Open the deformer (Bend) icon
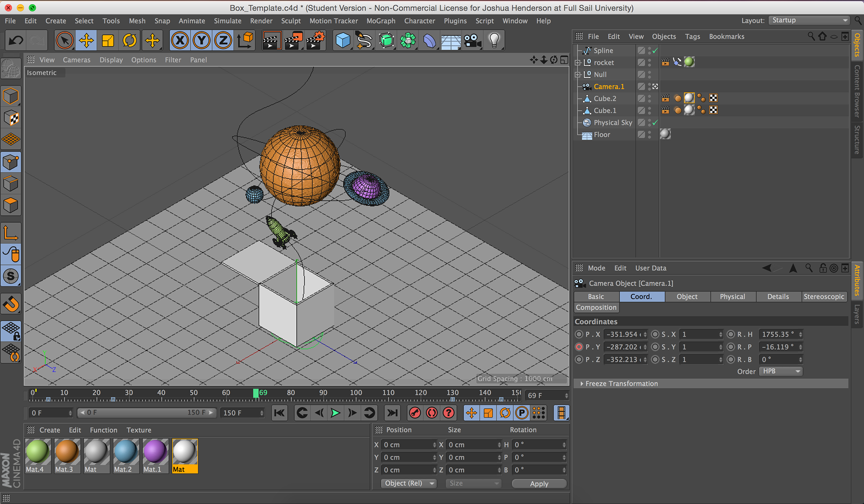Viewport: 864px width, 504px height. click(x=429, y=40)
